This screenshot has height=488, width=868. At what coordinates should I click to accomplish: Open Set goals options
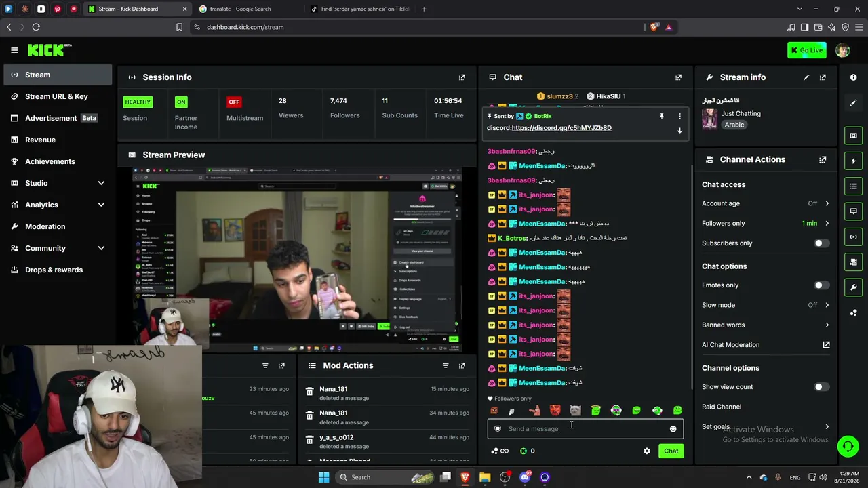pos(766,426)
